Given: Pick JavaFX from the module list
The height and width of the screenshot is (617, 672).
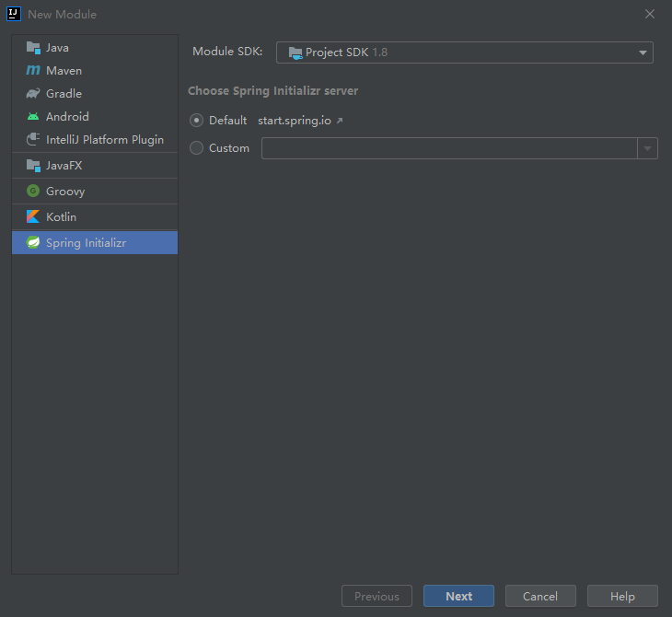Looking at the screenshot, I should tap(95, 165).
